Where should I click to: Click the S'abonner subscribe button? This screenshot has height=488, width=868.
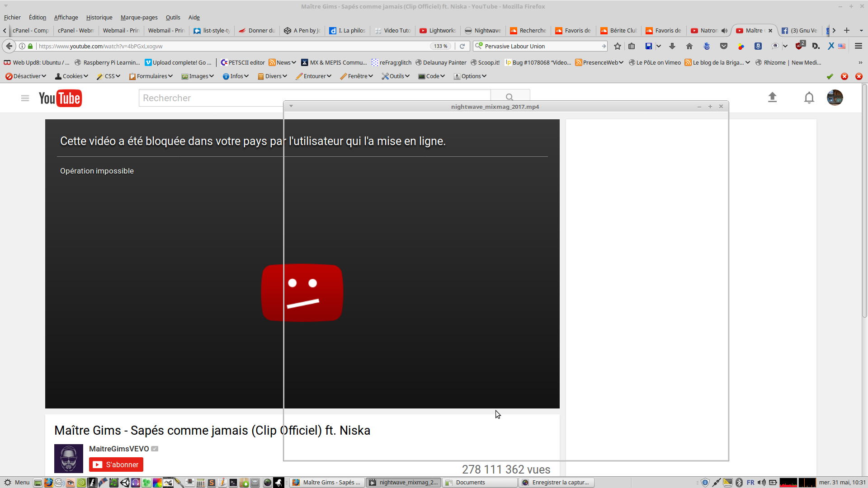[x=116, y=465]
